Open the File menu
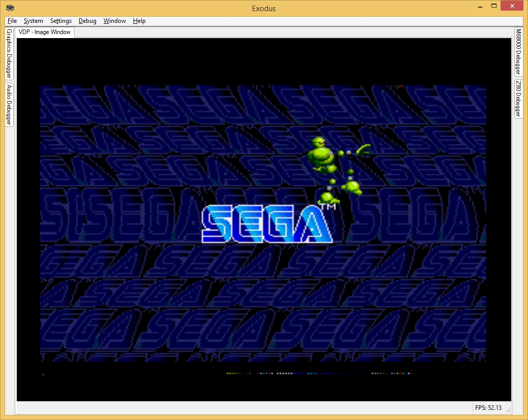Screen dimensions: 528x420 pyautogui.click(x=12, y=21)
